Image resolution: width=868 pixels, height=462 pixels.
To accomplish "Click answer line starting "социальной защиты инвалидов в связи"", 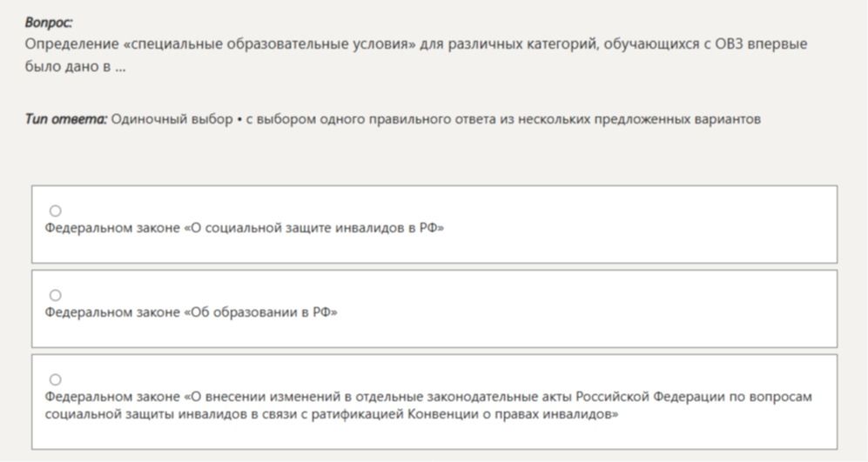I will pyautogui.click(x=332, y=414).
